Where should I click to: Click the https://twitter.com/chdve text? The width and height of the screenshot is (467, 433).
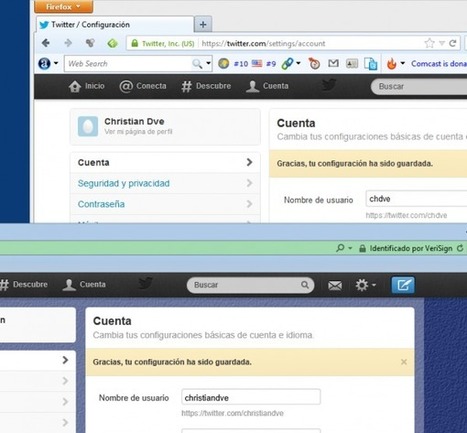pyautogui.click(x=406, y=215)
